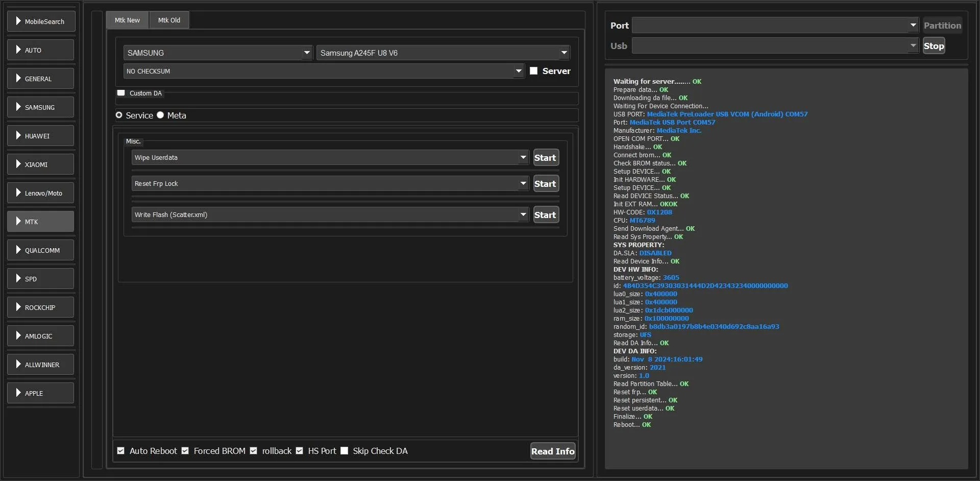Click the da_version: 2021 log line
The width and height of the screenshot is (980, 481).
point(640,368)
